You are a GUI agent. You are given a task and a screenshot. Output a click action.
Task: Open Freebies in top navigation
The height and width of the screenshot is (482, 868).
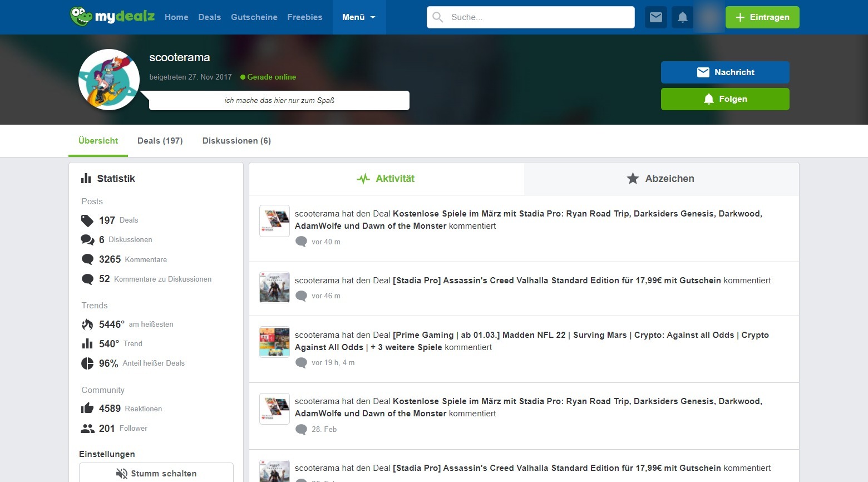point(305,17)
